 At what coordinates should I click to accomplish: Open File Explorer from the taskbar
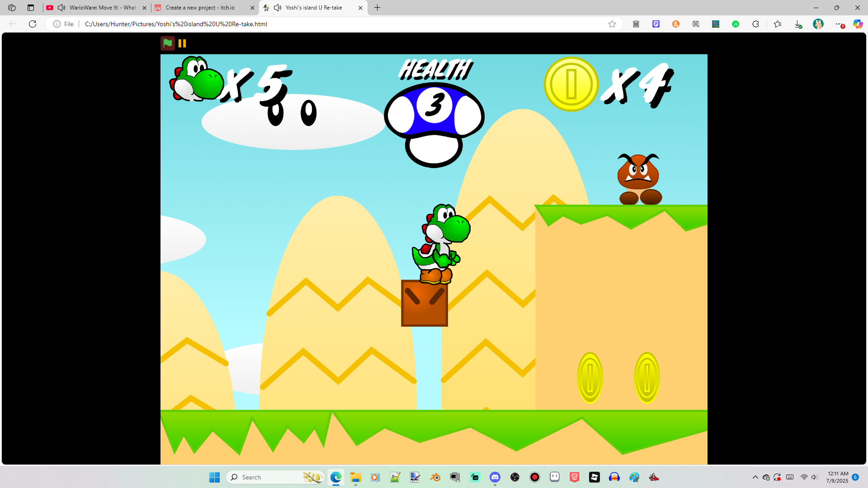point(355,477)
